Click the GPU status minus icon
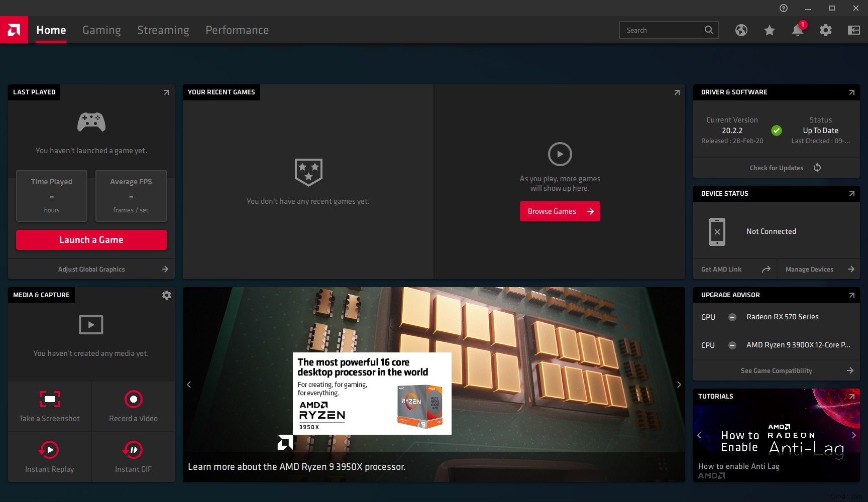This screenshot has height=502, width=868. (732, 317)
